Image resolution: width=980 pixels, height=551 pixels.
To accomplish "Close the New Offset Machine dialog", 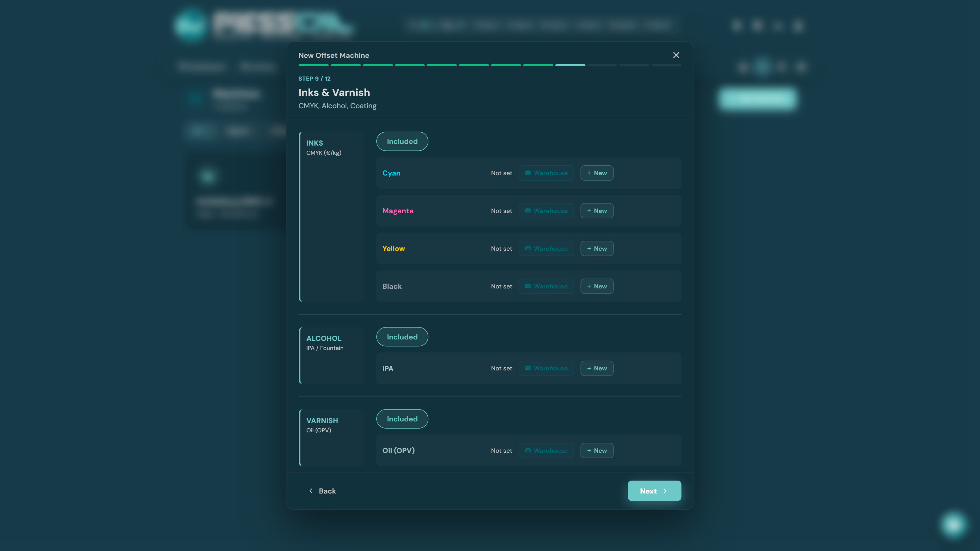I will click(676, 55).
